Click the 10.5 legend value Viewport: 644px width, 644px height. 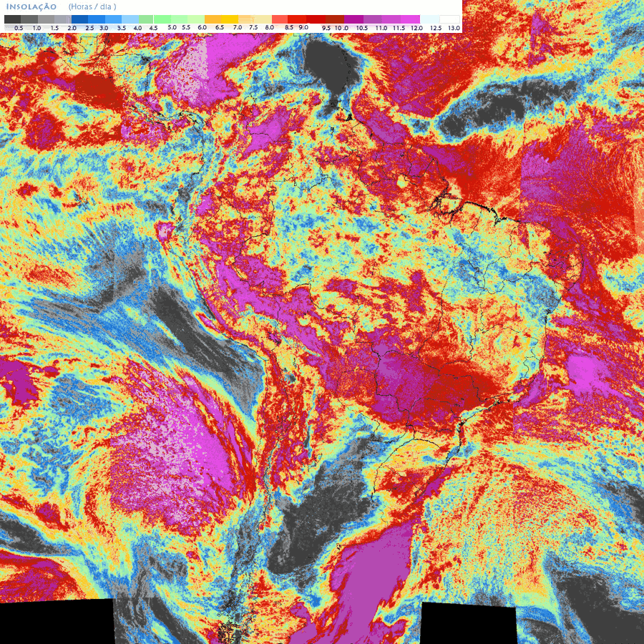pyautogui.click(x=362, y=28)
